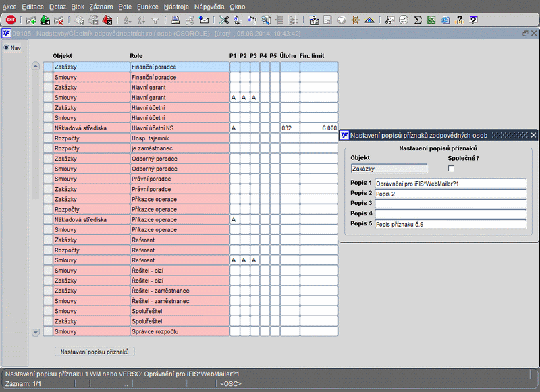
Task: Click the question mark with yellow figures icon
Action: pos(460,20)
